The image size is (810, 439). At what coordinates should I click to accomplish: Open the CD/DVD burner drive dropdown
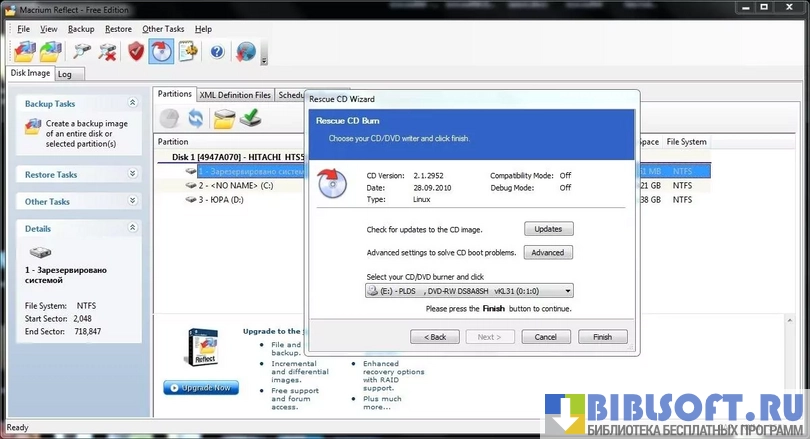pos(568,291)
